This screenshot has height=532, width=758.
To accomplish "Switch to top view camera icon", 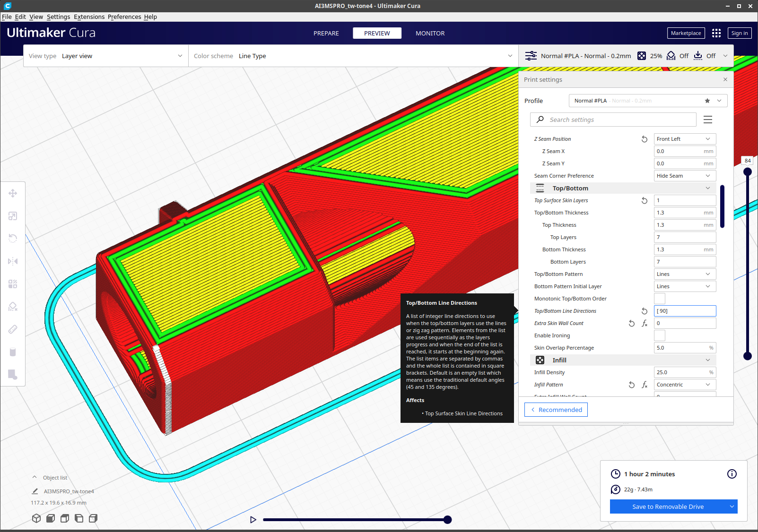I will pyautogui.click(x=65, y=518).
